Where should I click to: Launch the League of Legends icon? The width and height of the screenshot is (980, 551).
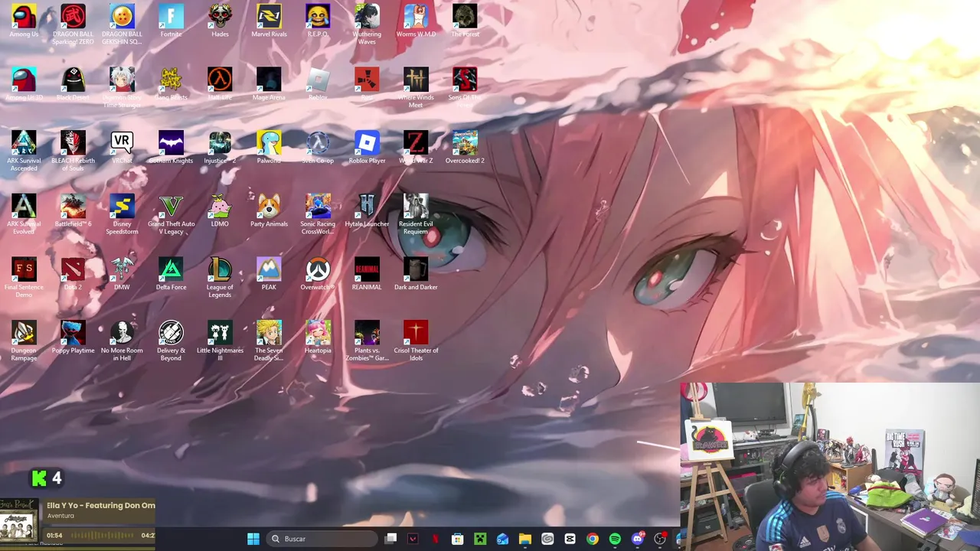(x=220, y=278)
